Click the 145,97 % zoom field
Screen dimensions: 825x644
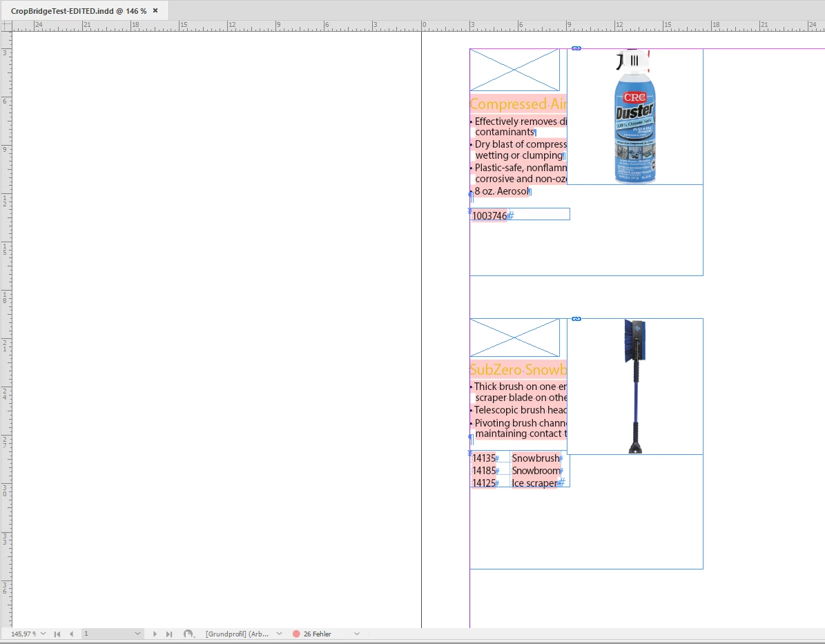(x=23, y=634)
